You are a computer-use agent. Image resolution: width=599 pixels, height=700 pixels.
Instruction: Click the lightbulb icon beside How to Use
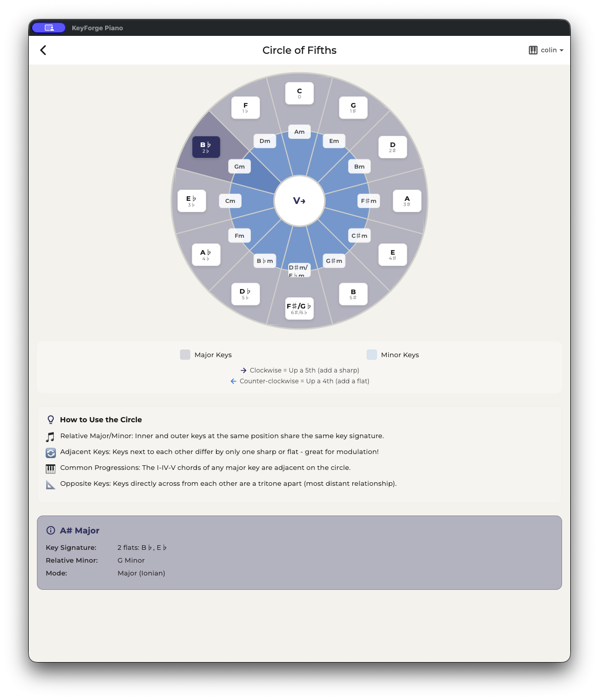coord(50,419)
